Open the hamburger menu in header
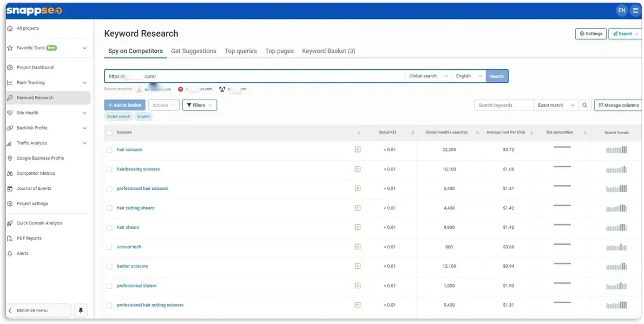Screen dimensions: 644x324 coord(635,10)
